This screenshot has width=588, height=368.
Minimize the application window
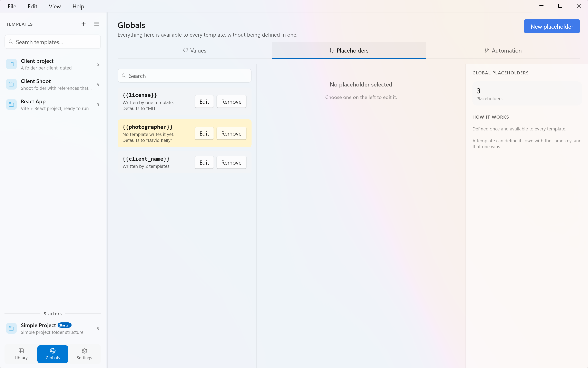[541, 6]
